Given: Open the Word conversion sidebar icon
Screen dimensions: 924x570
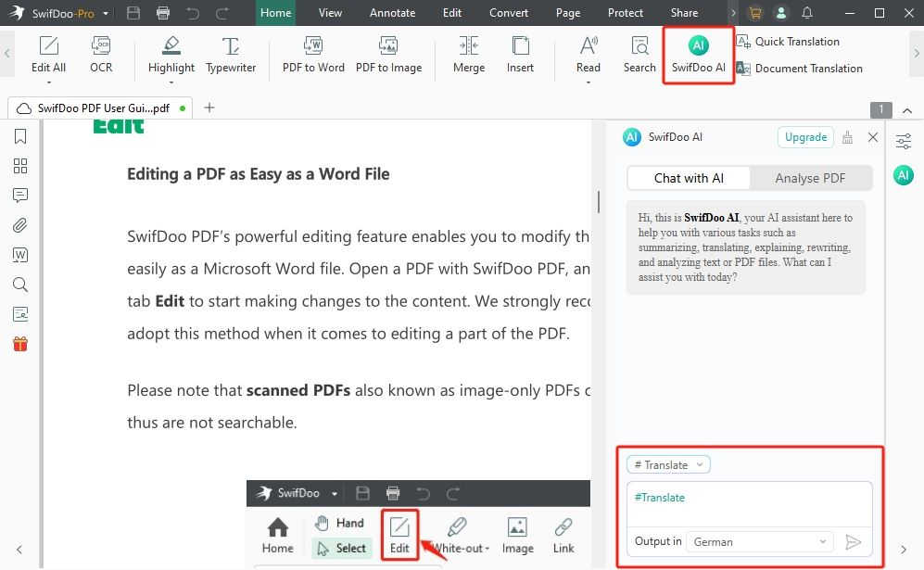Looking at the screenshot, I should [x=20, y=255].
